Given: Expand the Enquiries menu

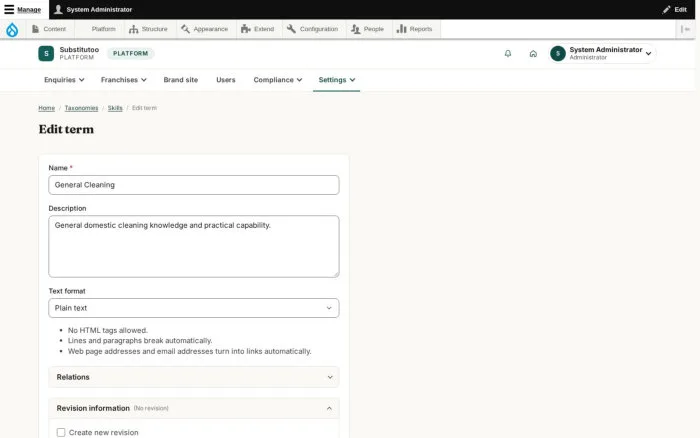Looking at the screenshot, I should click(x=64, y=80).
